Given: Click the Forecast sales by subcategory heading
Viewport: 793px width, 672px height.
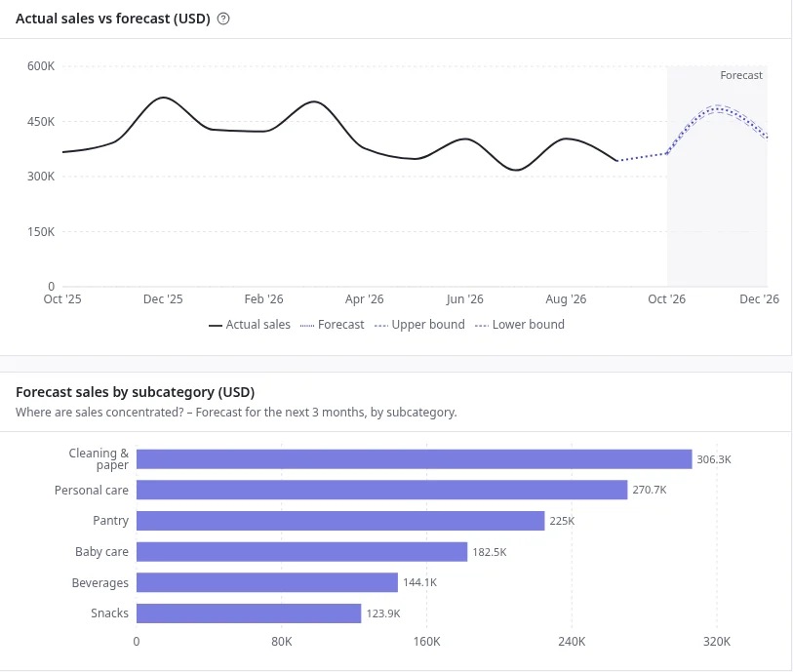Looking at the screenshot, I should point(135,392).
